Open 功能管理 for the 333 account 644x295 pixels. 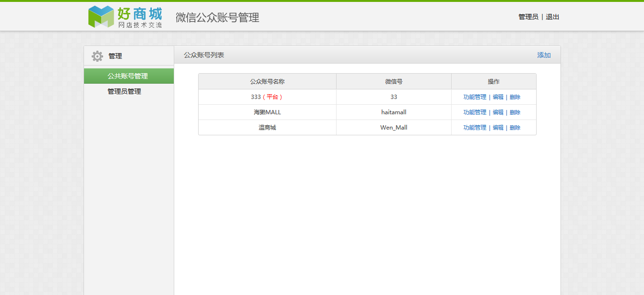[x=475, y=97]
